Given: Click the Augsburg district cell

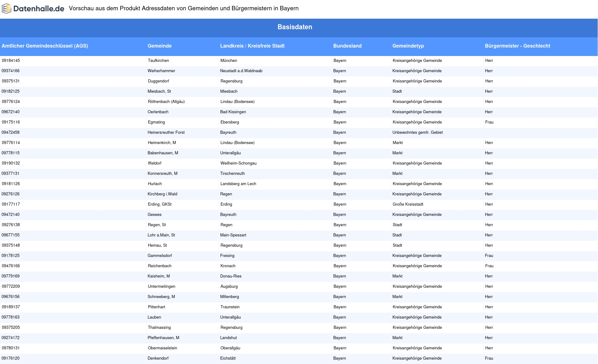Looking at the screenshot, I should (229, 286).
